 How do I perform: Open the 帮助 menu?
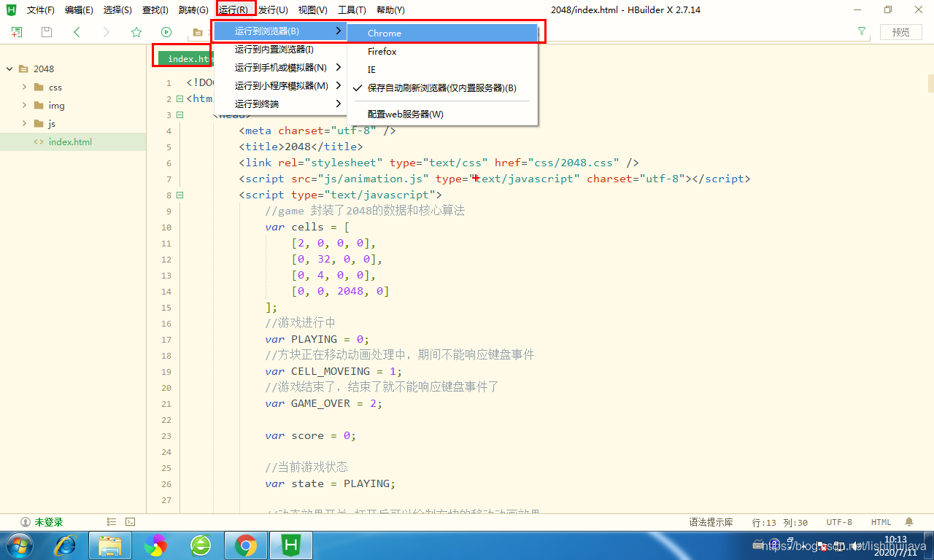[390, 10]
